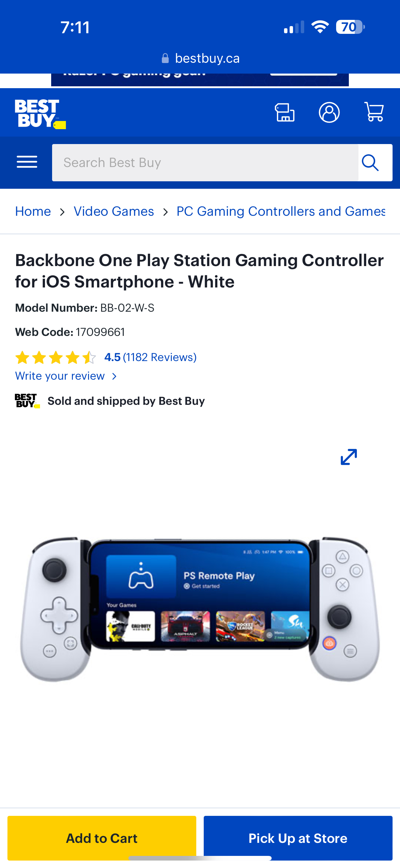
Task: Add the Backbone controller to cart
Action: [x=102, y=838]
